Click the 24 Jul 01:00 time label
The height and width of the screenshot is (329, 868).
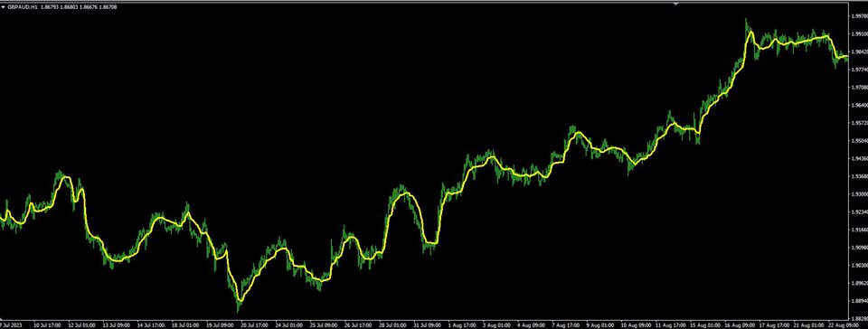(289, 325)
